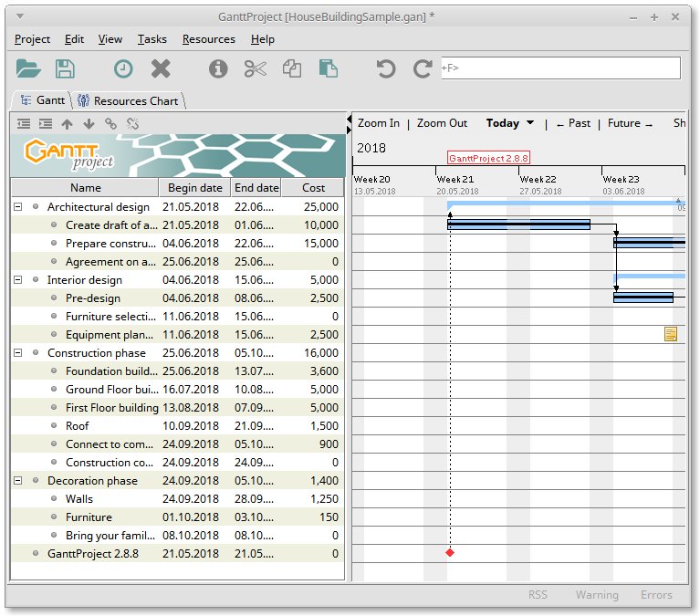
Task: Move task down with the down arrow
Action: click(x=89, y=123)
